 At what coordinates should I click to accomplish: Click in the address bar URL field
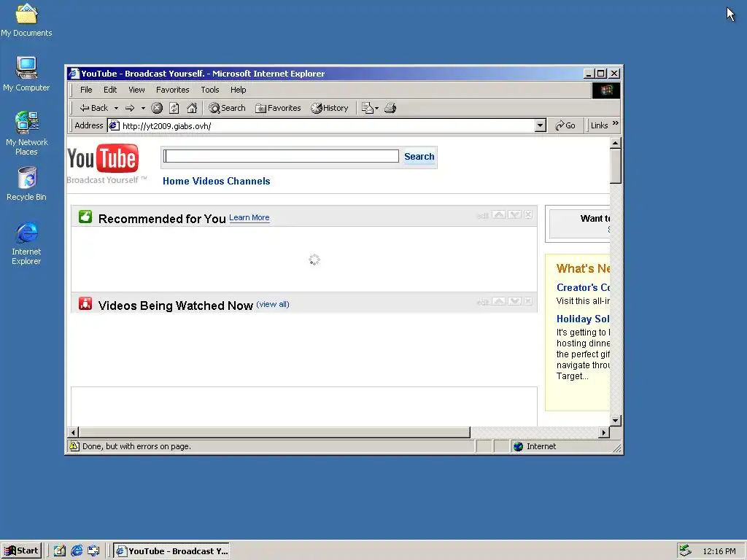click(x=322, y=125)
